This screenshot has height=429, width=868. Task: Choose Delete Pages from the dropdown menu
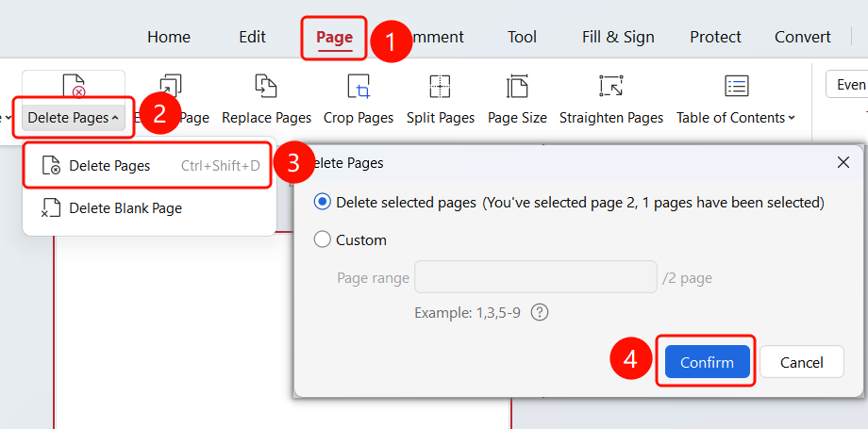[x=147, y=166]
